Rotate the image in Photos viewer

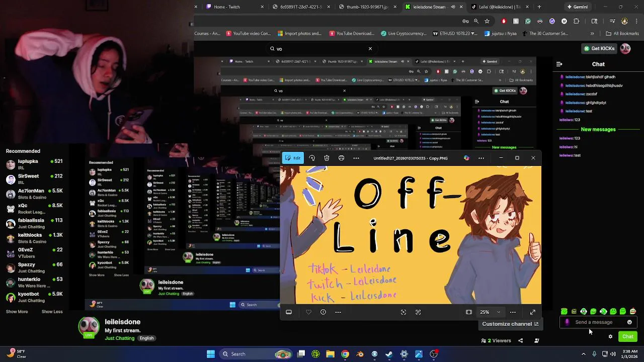[x=312, y=158]
